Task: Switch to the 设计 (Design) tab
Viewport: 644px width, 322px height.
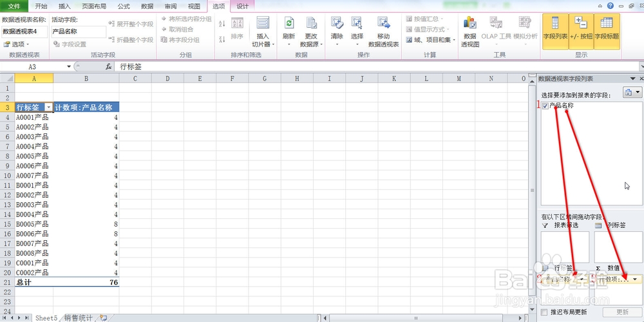Action: 242,6
